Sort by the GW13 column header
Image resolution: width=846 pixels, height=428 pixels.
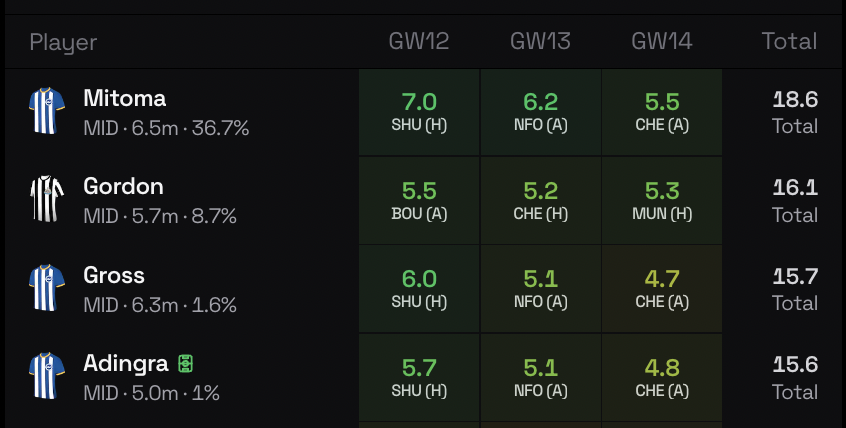click(x=540, y=41)
